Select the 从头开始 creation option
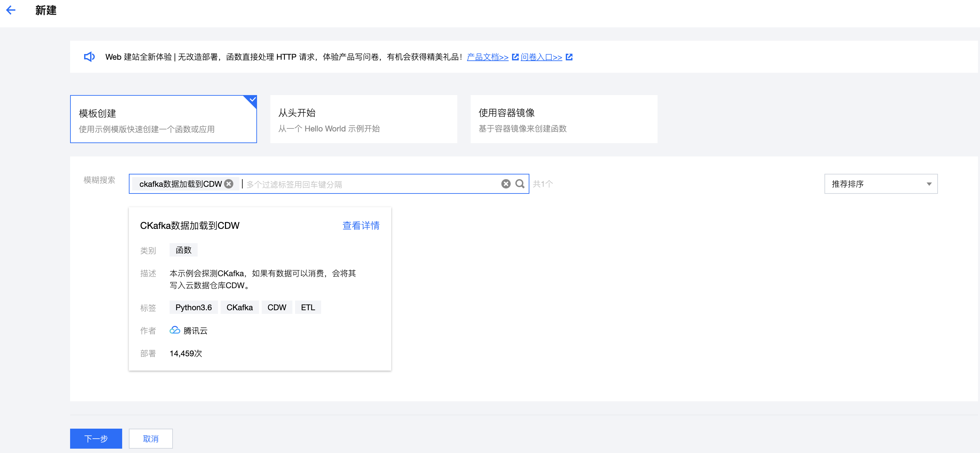 363,119
